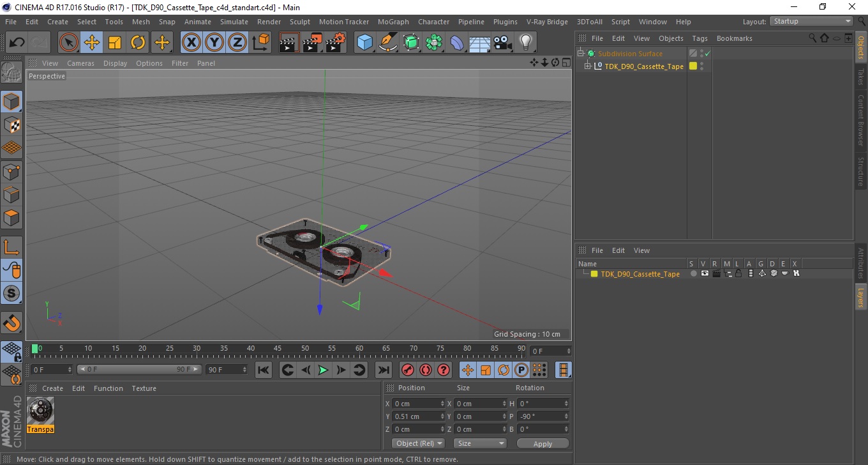Screen dimensions: 868x465
Task: Select the Live Selection tool
Action: coord(69,43)
